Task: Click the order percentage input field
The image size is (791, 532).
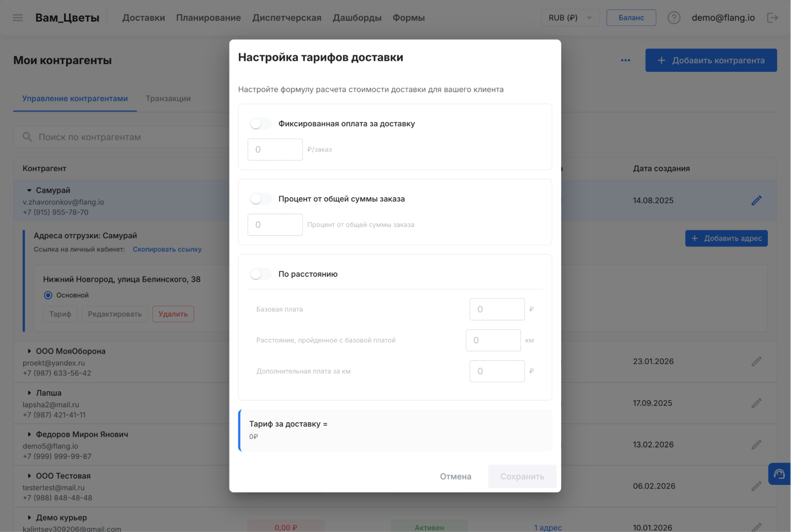Action: [x=275, y=225]
